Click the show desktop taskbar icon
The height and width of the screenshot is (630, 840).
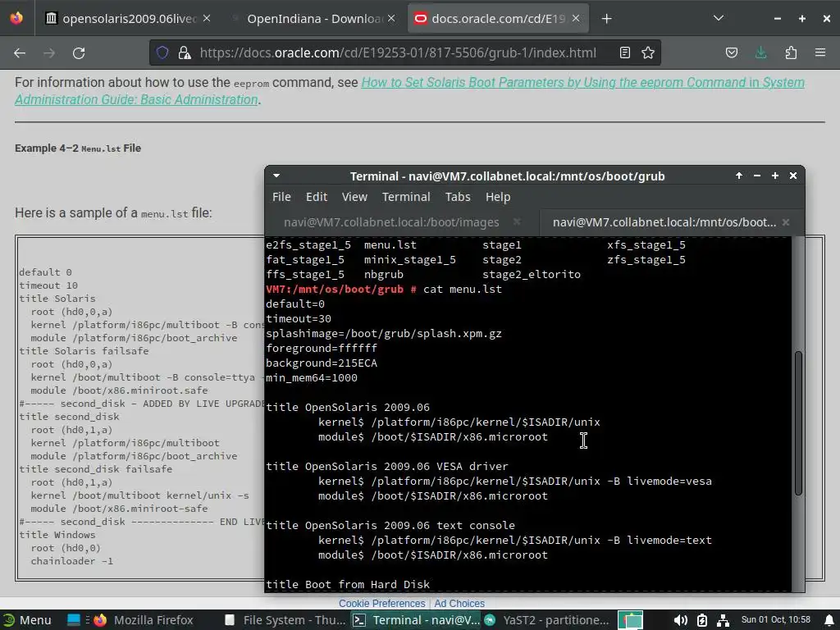point(73,620)
